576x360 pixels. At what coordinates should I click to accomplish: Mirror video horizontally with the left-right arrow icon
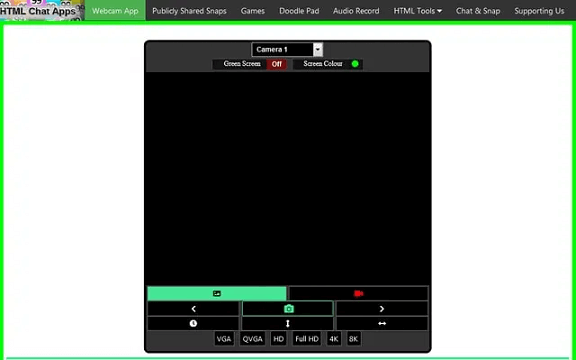pos(382,323)
